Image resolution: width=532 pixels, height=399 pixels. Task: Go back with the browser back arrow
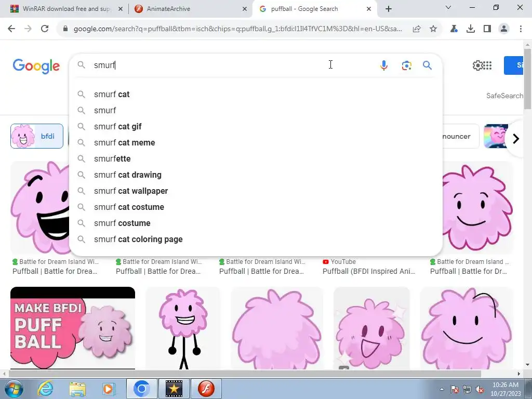[x=11, y=29]
